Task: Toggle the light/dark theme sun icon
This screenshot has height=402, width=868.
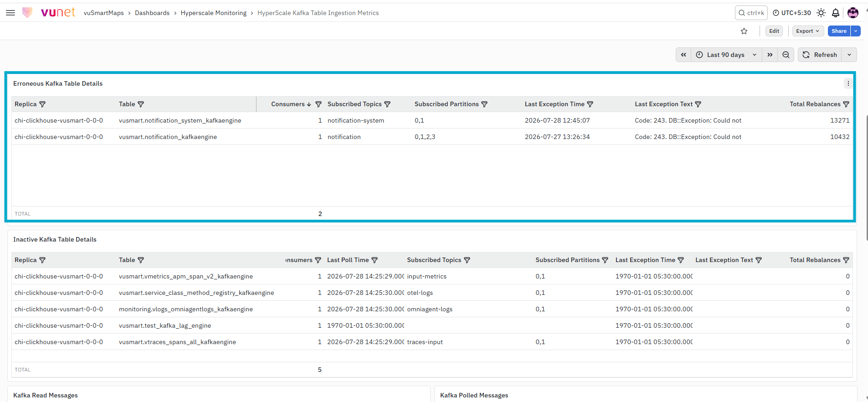Action: [821, 13]
